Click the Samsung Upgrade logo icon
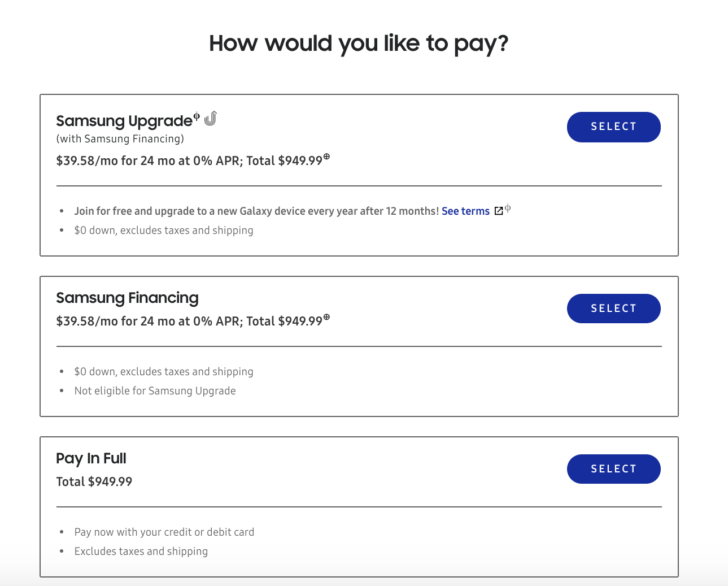This screenshot has height=586, width=728. click(211, 119)
